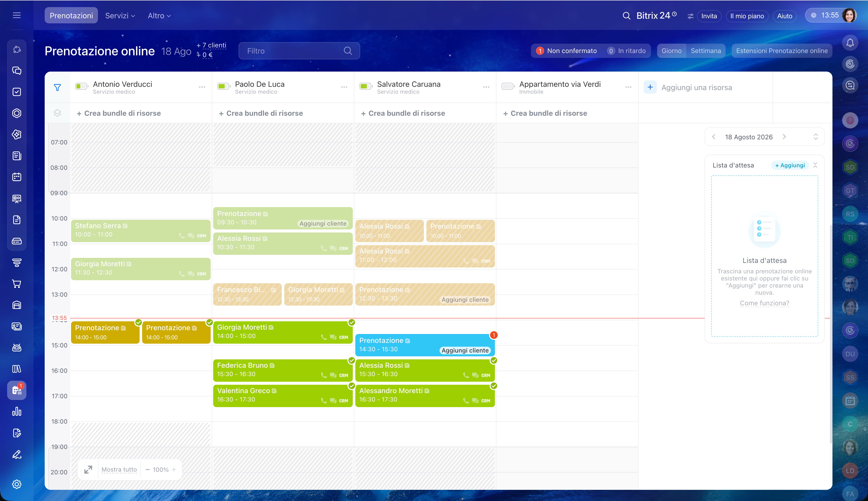Open the shopping cart icon in the left sidebar
The height and width of the screenshot is (501, 868).
(x=16, y=283)
